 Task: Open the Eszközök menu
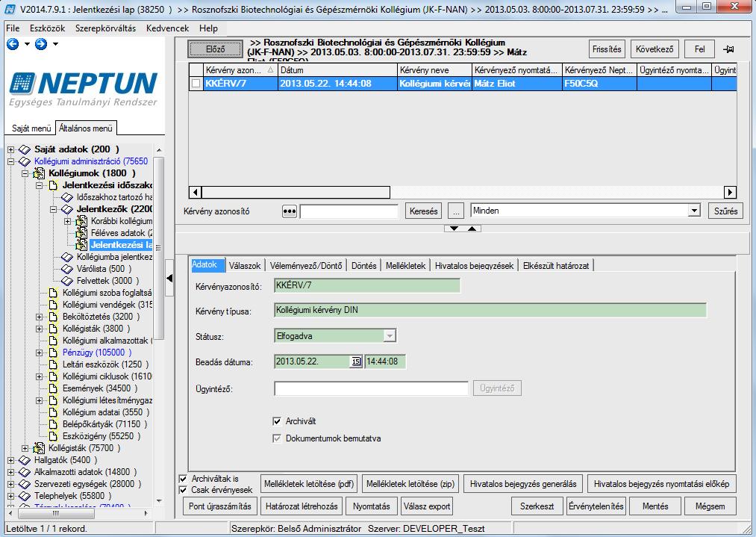[47, 28]
